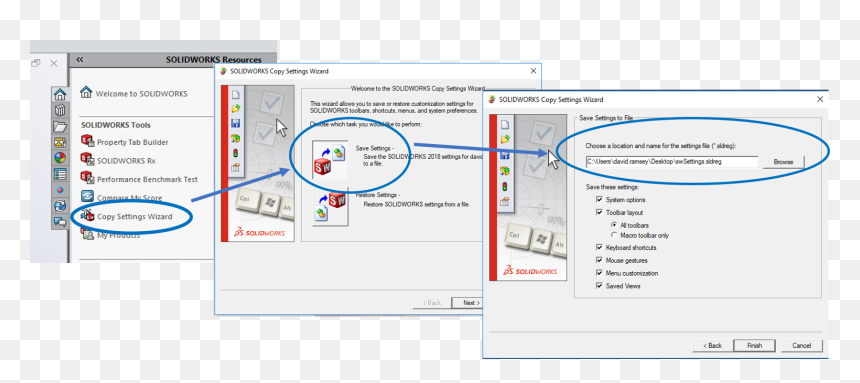Open SOLIDWORKS Rx tool

pos(126,161)
